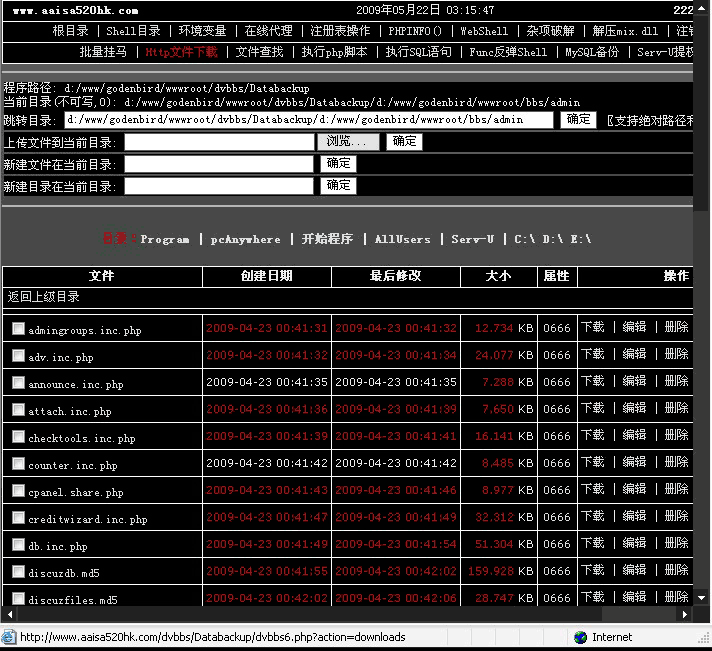Click 返回上级目录 to go up
Viewport: 712px width, 651px height.
(x=44, y=297)
